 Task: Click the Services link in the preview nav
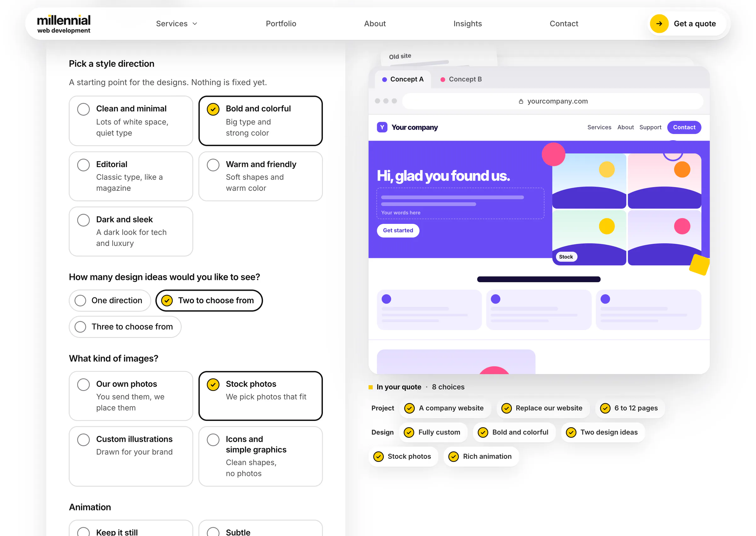coord(599,127)
